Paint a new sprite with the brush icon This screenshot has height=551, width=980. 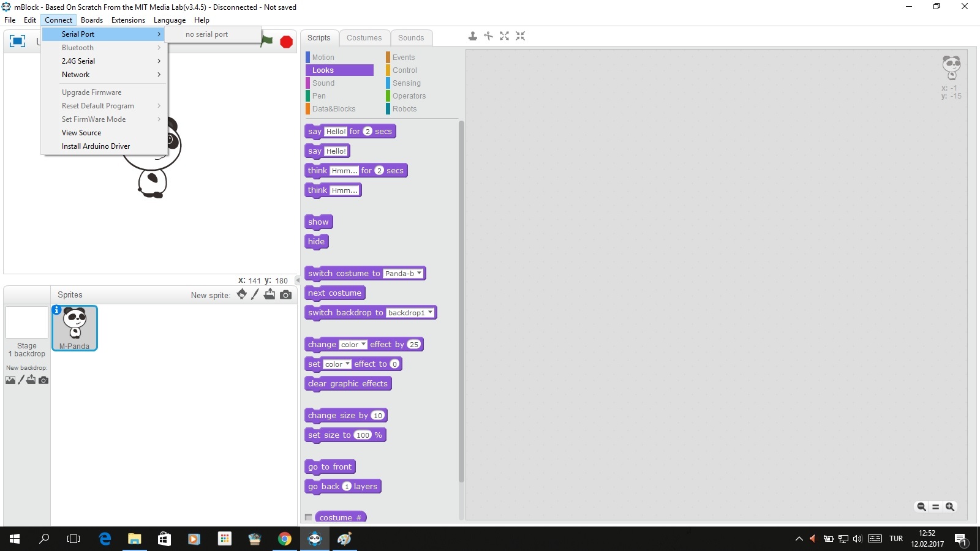point(255,294)
